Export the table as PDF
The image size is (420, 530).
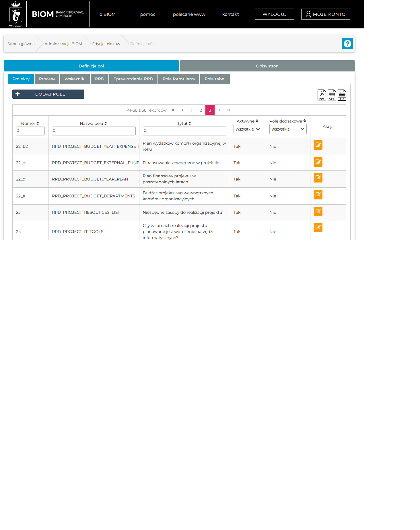tap(322, 95)
